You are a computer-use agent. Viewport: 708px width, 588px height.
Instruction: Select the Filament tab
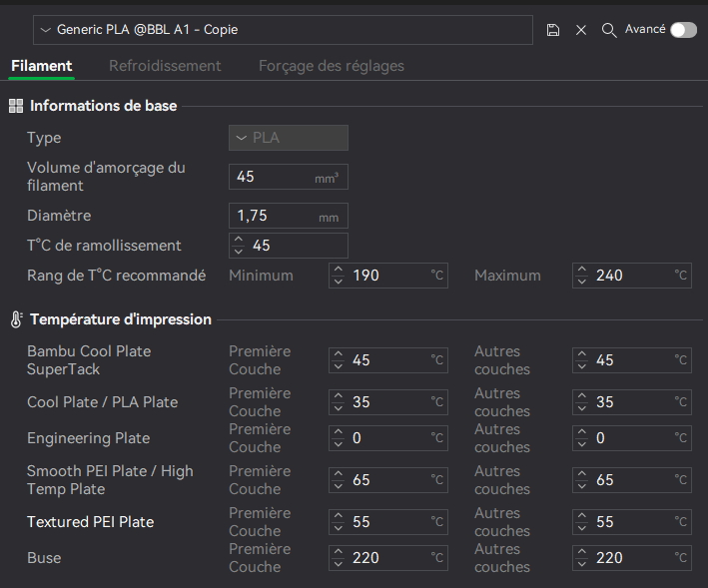pyautogui.click(x=42, y=66)
